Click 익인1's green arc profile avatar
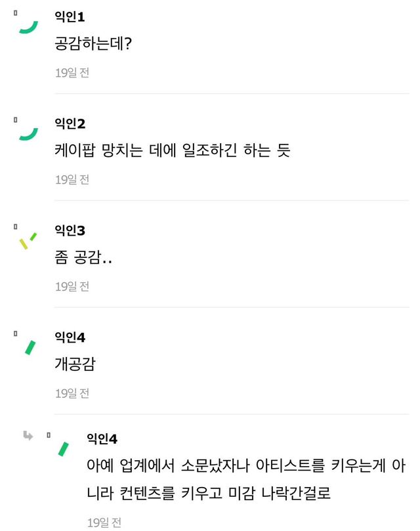Image resolution: width=420 pixels, height=531 pixels. click(29, 26)
